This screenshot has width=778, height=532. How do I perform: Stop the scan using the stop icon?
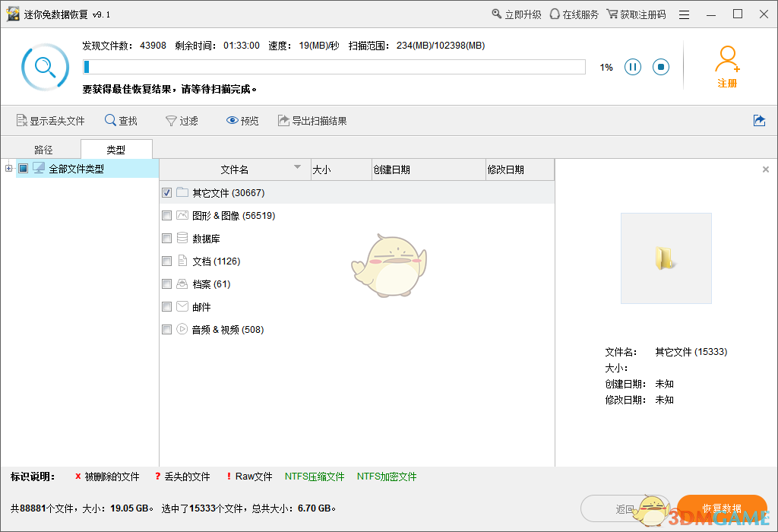click(660, 67)
